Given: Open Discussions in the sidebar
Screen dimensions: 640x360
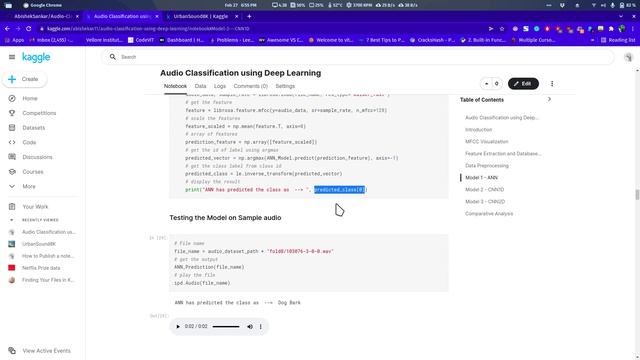Looking at the screenshot, I should pyautogui.click(x=37, y=157).
